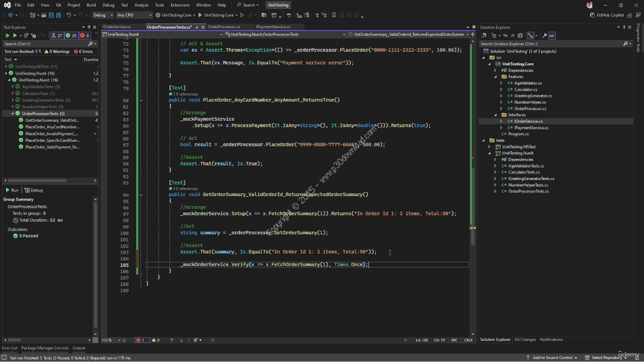Select the UnitTesting.MSTest project in Solution Explorer

519,147
